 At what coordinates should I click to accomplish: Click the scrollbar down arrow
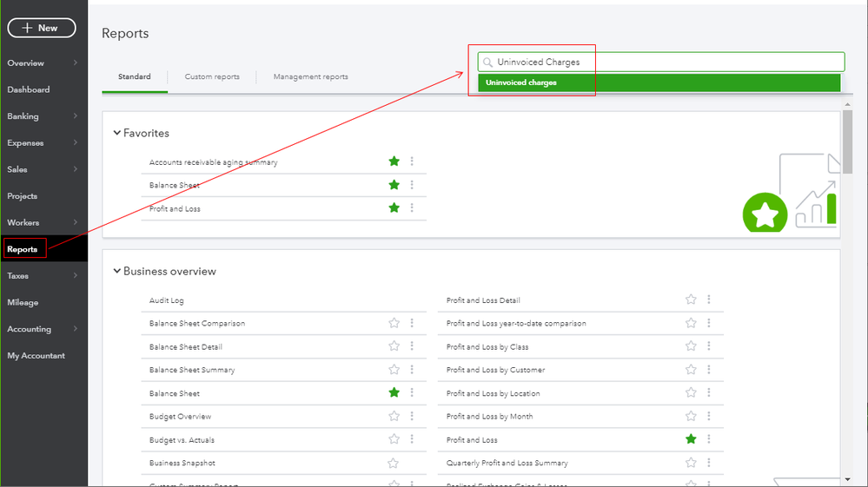pyautogui.click(x=847, y=479)
